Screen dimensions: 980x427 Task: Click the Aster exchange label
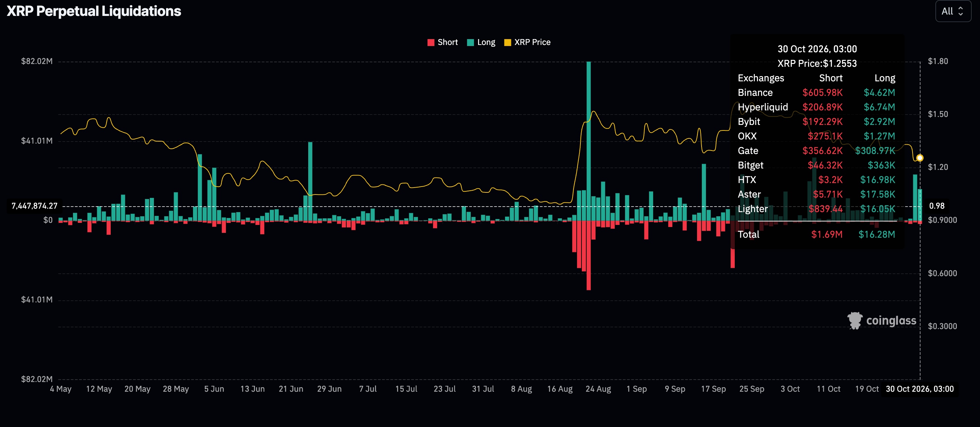[749, 194]
